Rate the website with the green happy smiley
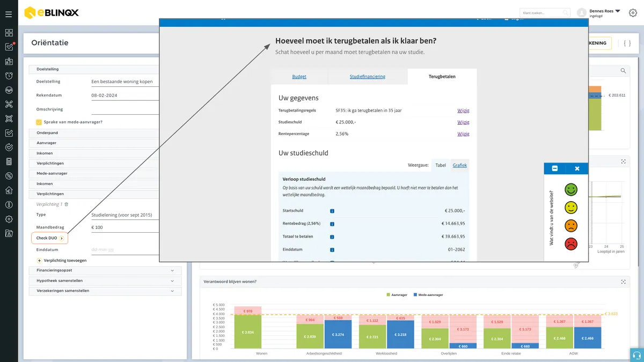Screen dimensions: 644x362 pos(571,189)
